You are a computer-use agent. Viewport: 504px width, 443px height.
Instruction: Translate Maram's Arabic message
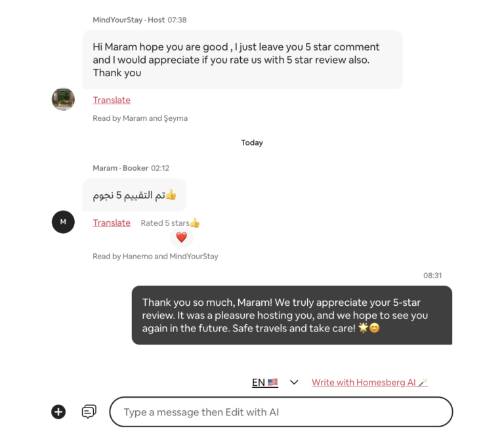(x=112, y=222)
